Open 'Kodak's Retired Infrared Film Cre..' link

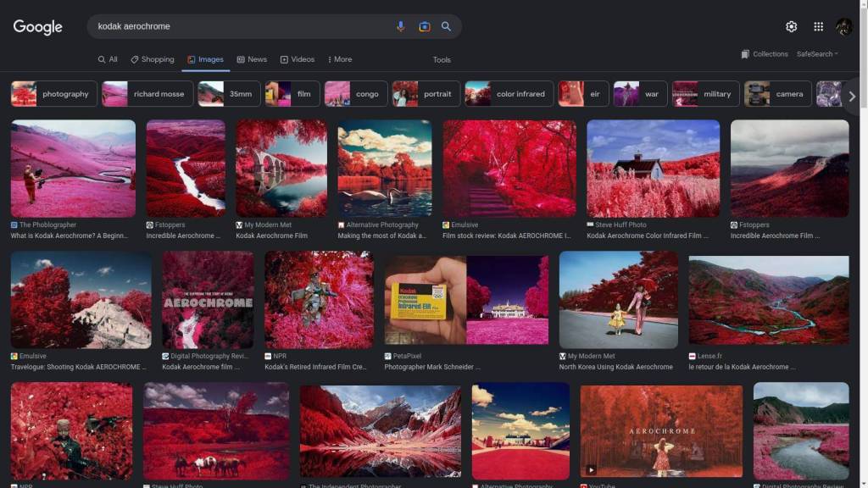tap(315, 367)
